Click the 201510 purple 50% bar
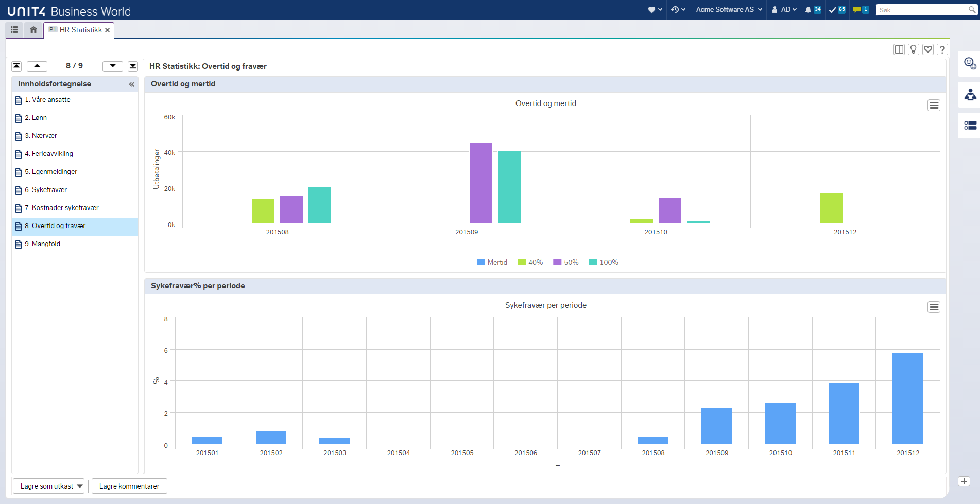 [670, 211]
